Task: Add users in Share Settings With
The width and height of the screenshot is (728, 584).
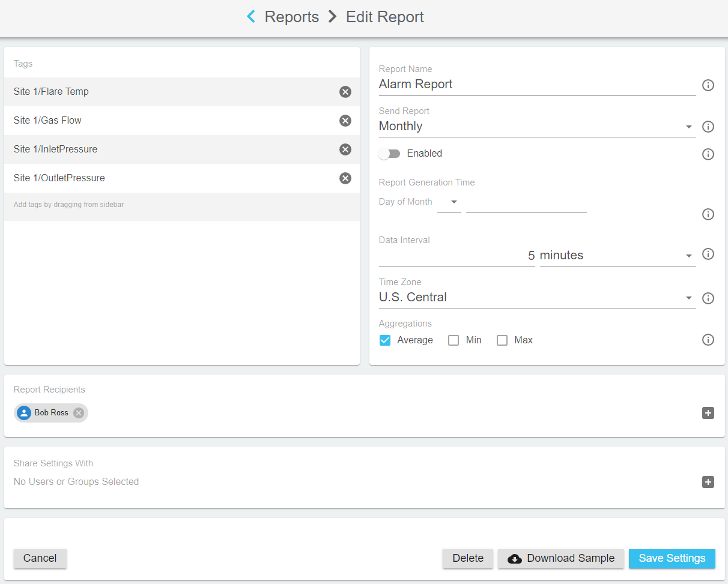Action: click(x=708, y=482)
